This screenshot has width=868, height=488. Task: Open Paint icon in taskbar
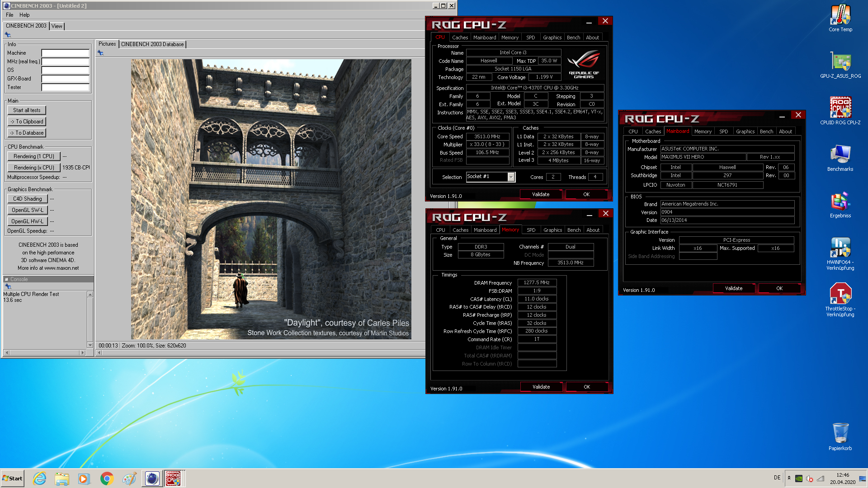point(129,479)
